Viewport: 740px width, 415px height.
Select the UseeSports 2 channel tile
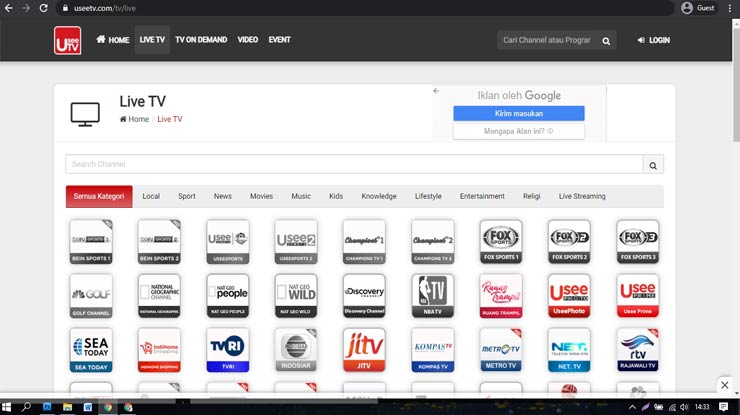[296, 241]
